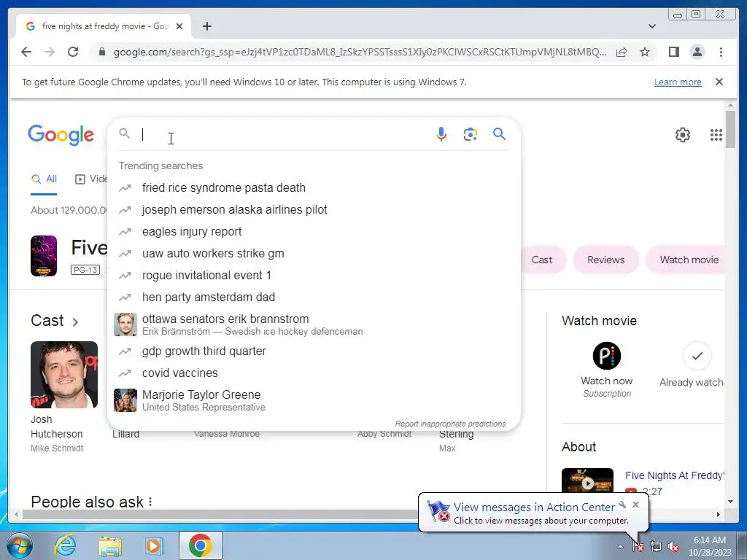Open Chrome side panel
The height and width of the screenshot is (560, 747).
[673, 52]
